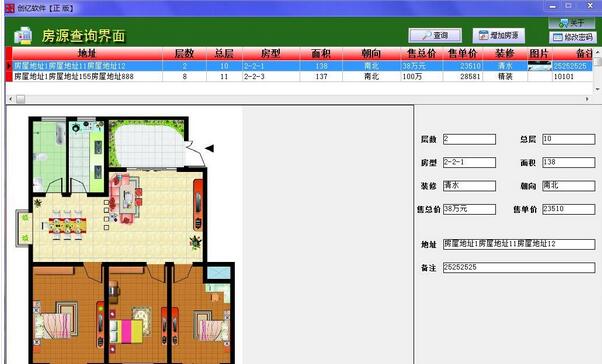Sort by the 朝向 column header

coord(371,53)
